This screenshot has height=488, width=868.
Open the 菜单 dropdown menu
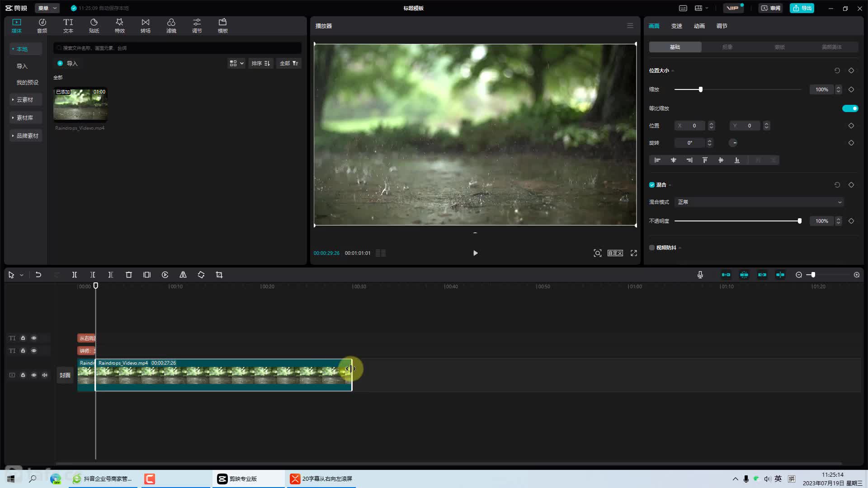(47, 8)
